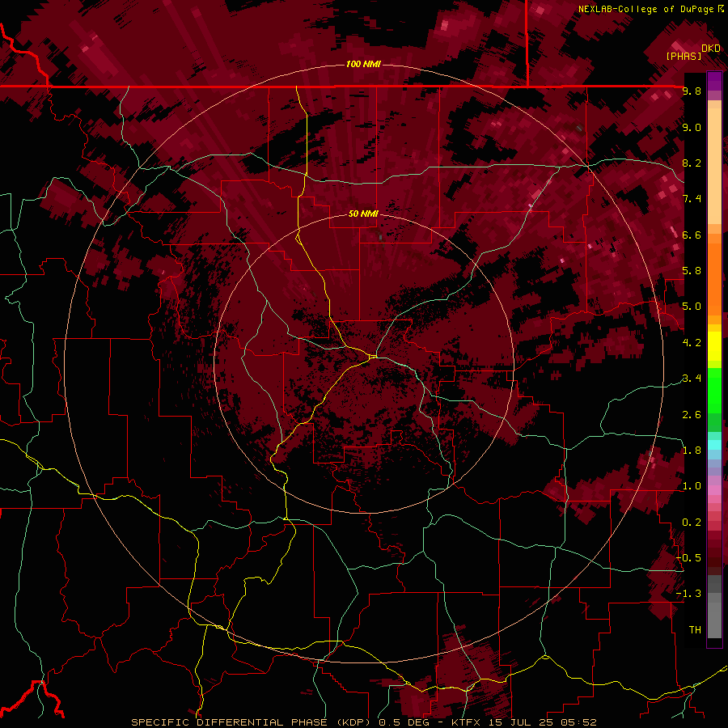Click the 4.2 value on color scale

coord(692,343)
